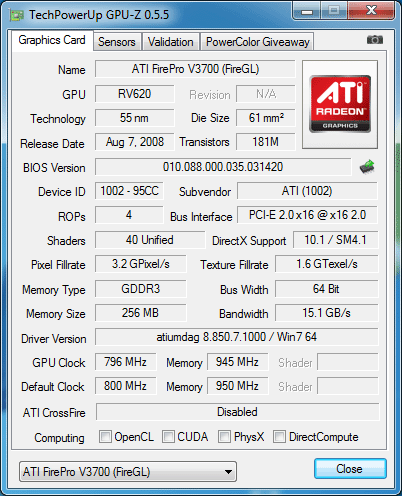Click the Driver Version field
This screenshot has width=402, height=496.
(237, 337)
